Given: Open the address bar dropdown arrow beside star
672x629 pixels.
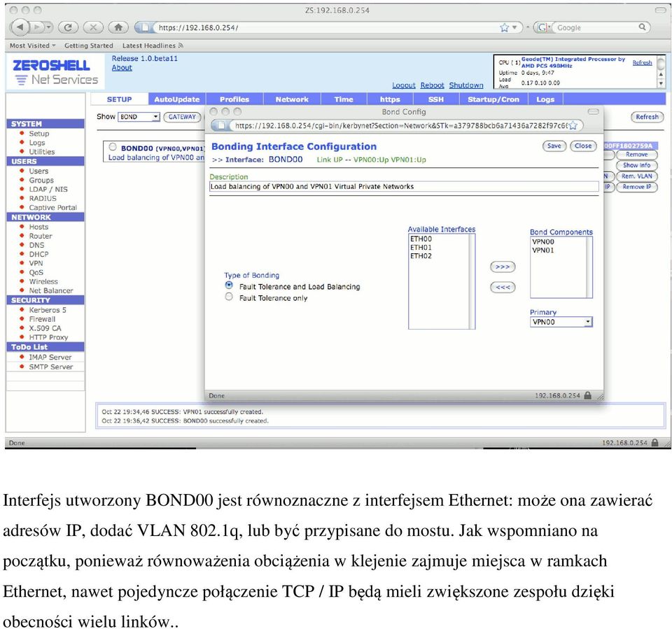Looking at the screenshot, I should (x=514, y=27).
